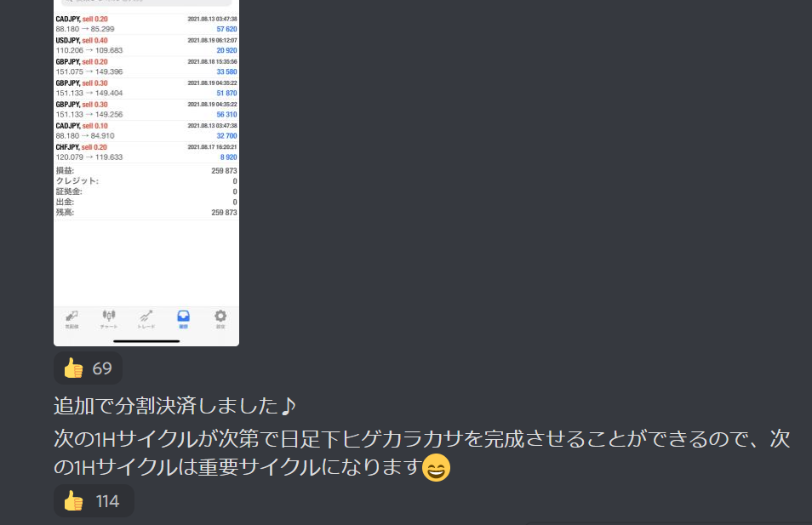The width and height of the screenshot is (812, 525).
Task: Open the settings gear icon
Action: pos(220,319)
